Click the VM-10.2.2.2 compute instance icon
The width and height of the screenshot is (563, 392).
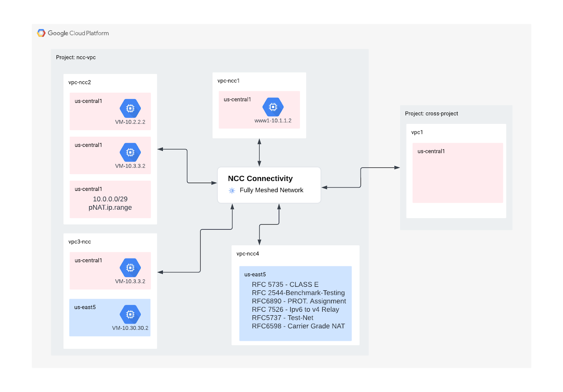tap(130, 108)
